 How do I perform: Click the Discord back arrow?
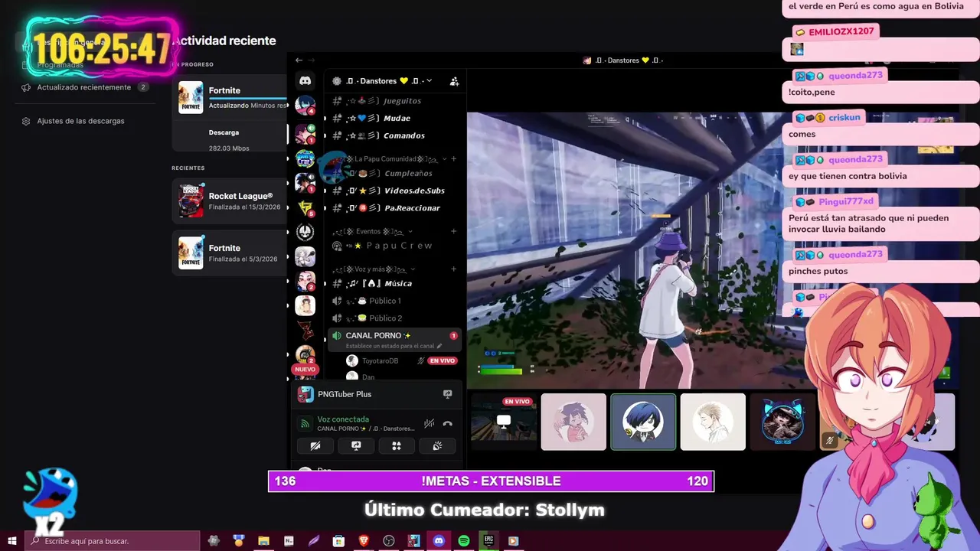299,60
